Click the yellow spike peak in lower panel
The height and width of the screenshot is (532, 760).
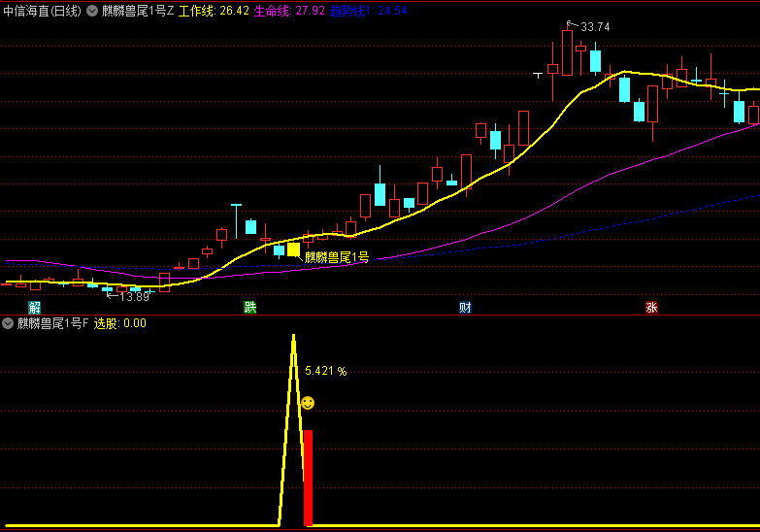(x=293, y=340)
